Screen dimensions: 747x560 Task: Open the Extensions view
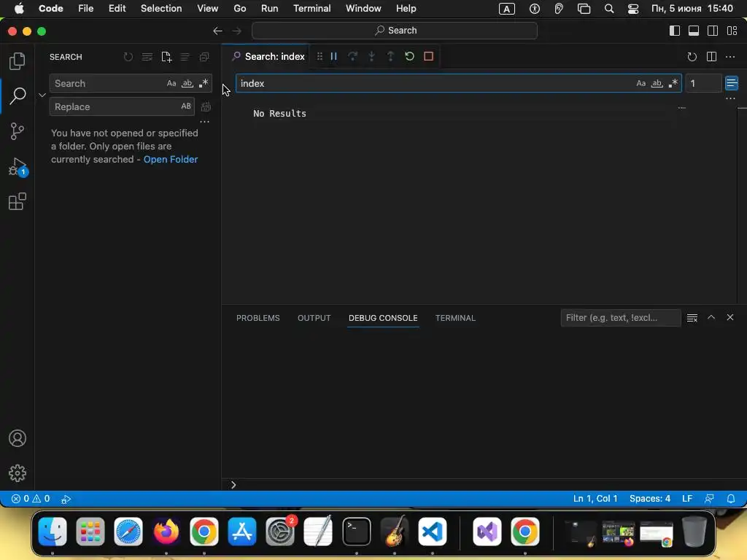18,201
